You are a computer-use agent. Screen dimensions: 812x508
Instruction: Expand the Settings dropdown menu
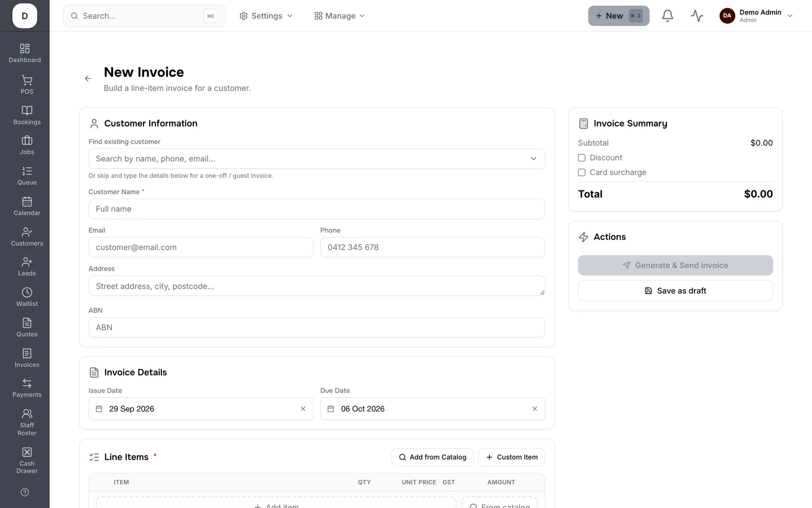point(266,16)
